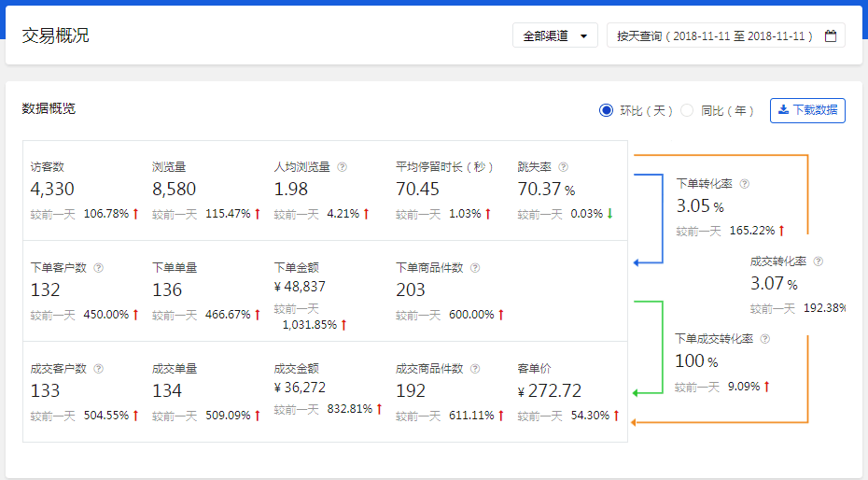Click help icon beside 跳失率
The height and width of the screenshot is (480, 868).
563,167
